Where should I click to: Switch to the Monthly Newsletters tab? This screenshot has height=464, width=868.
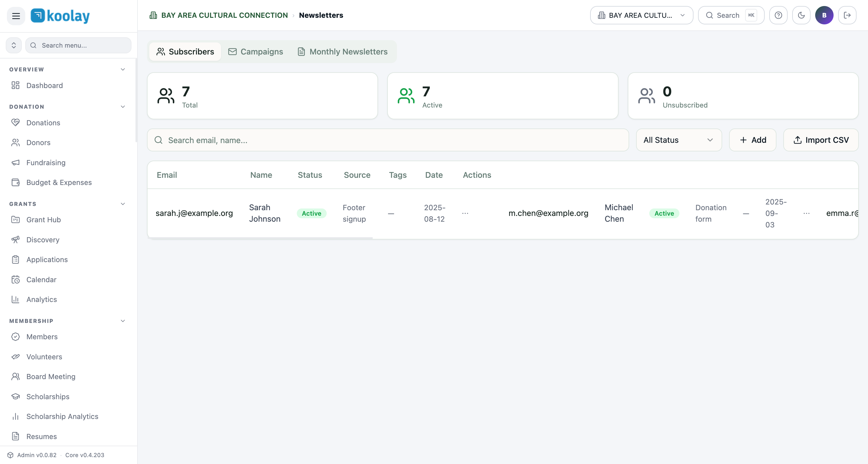coord(343,52)
